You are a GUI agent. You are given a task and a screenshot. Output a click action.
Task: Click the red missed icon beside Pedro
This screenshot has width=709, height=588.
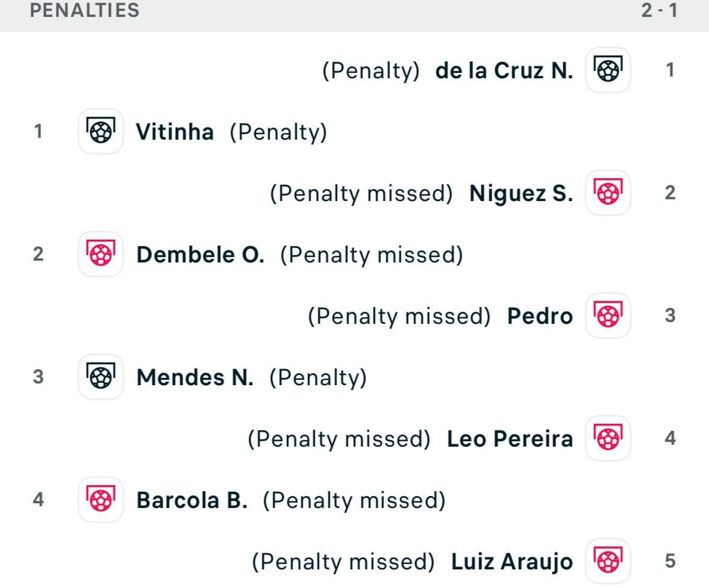[x=607, y=316]
